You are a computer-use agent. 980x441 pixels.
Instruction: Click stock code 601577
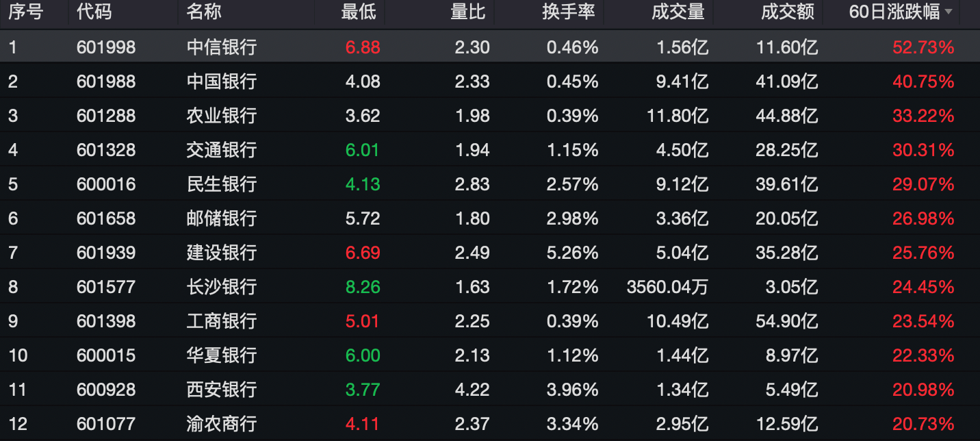point(106,286)
